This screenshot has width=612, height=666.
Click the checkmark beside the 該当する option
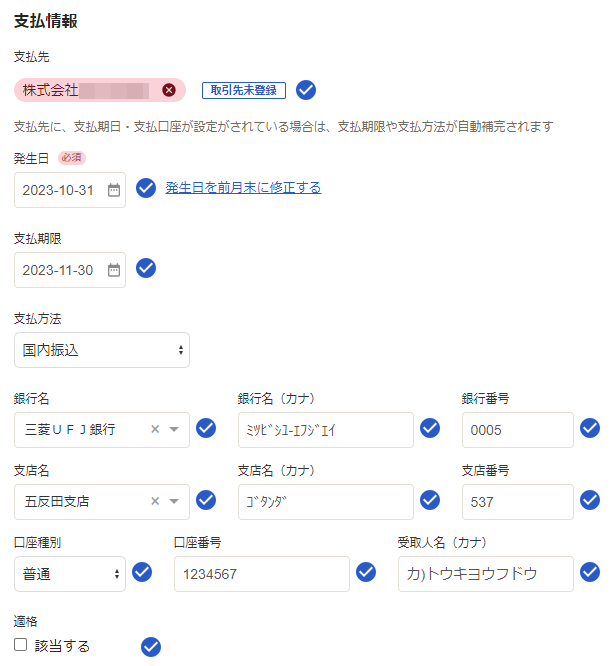point(151,647)
